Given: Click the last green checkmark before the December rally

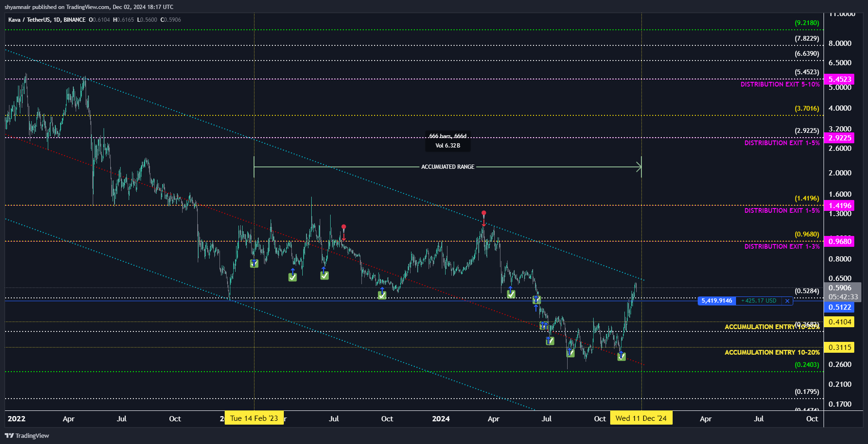Looking at the screenshot, I should [x=622, y=357].
